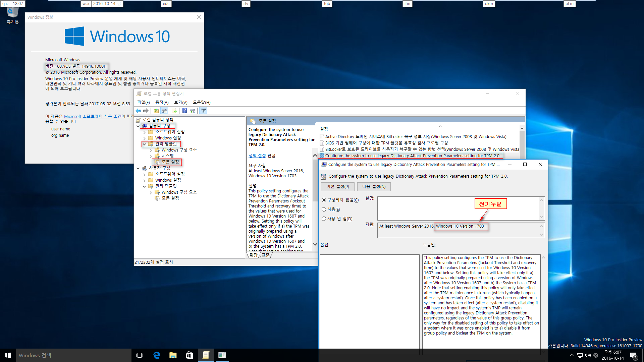Collapse the 사용자 구성 tree node
This screenshot has width=644, height=362.
tap(138, 168)
